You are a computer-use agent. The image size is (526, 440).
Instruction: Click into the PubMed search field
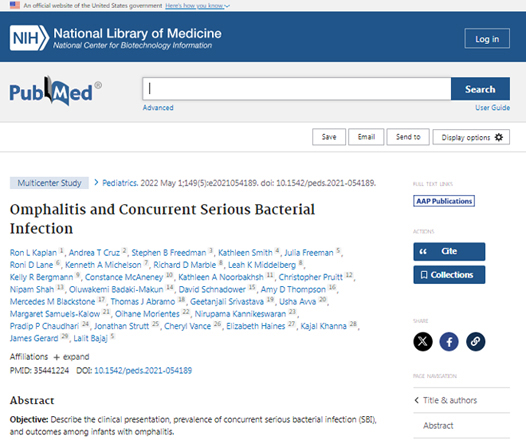click(x=297, y=89)
